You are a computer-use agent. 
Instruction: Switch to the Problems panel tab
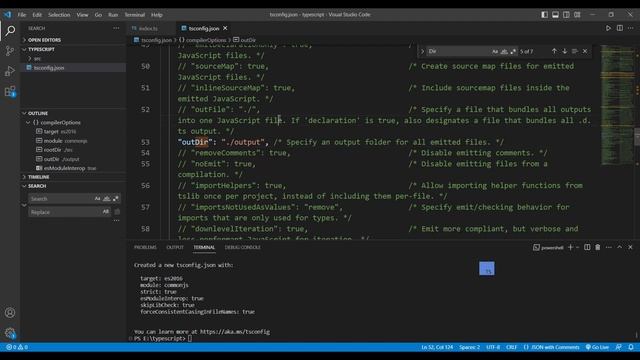(145, 247)
